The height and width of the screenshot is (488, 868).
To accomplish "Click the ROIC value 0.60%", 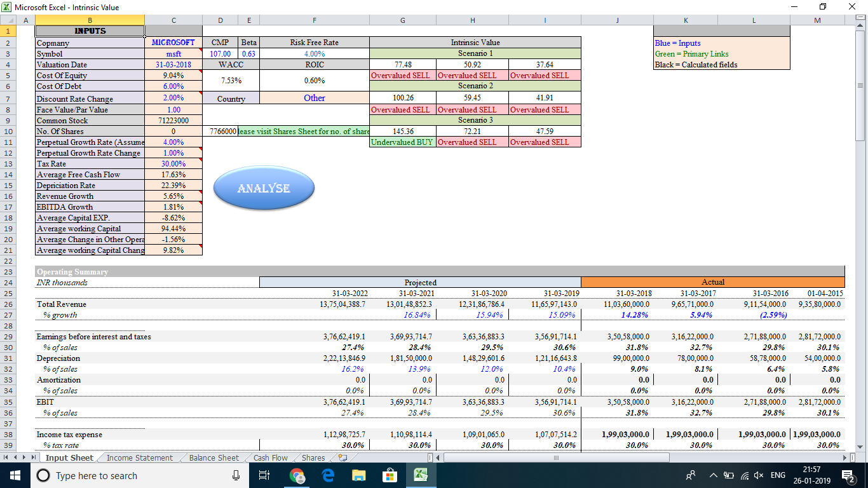I will pos(315,81).
